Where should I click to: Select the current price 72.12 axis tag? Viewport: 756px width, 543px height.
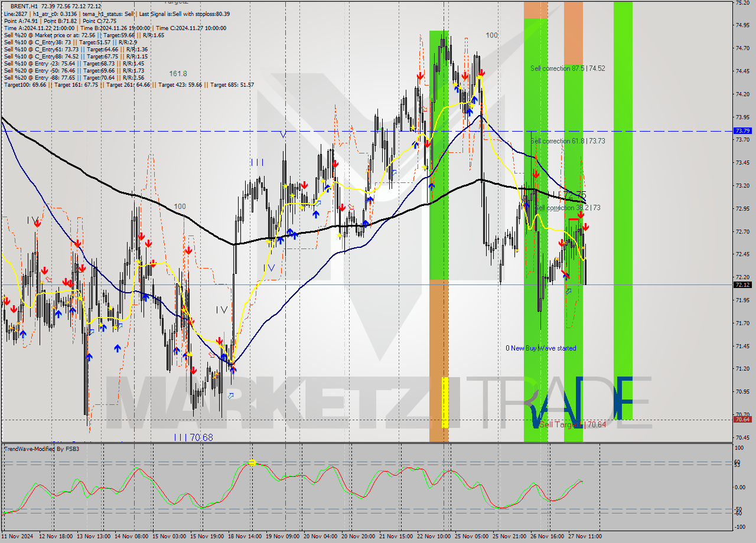tap(742, 284)
